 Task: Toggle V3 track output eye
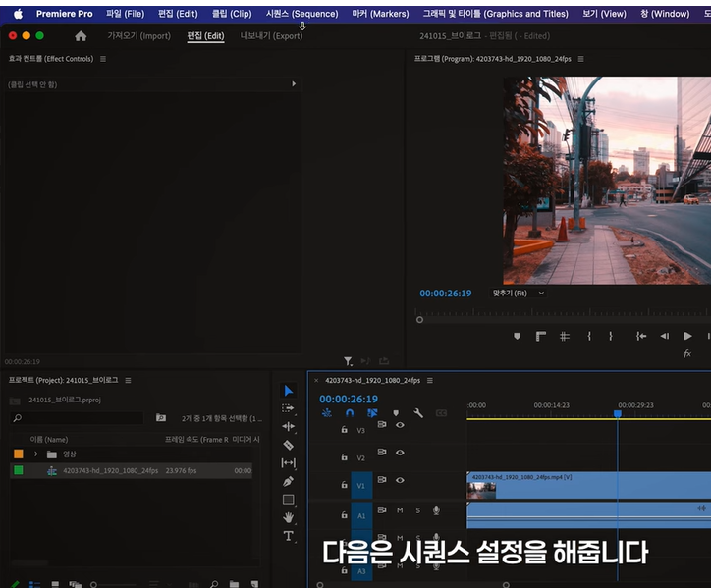tap(400, 425)
